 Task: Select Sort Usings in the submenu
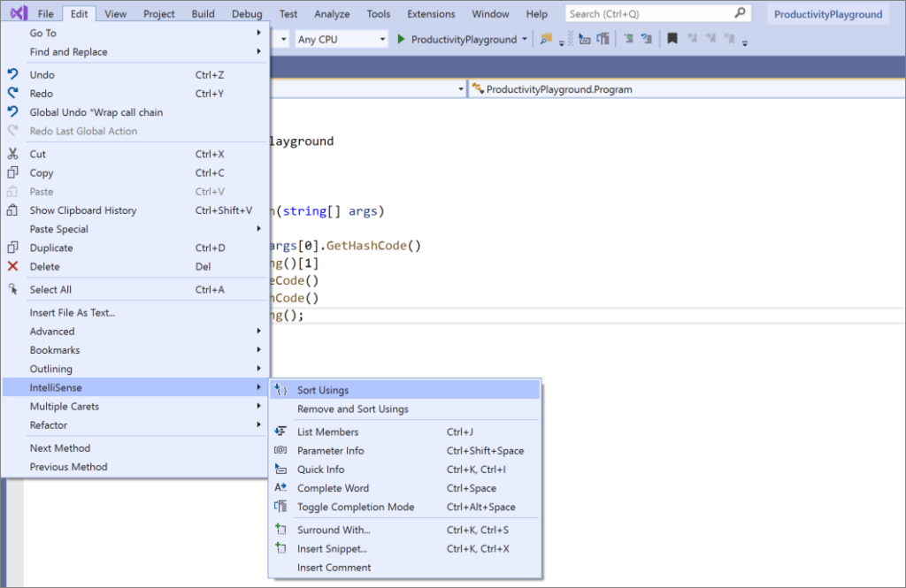(323, 390)
